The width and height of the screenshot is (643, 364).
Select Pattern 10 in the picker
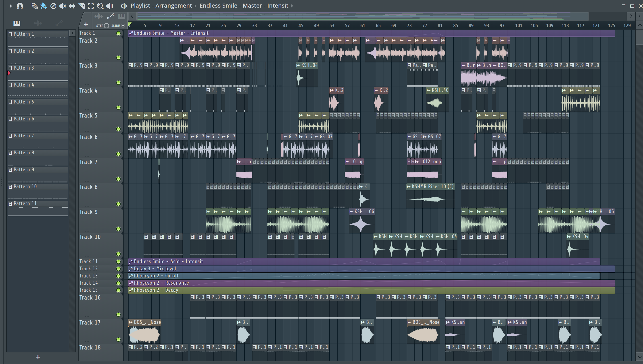pos(38,187)
